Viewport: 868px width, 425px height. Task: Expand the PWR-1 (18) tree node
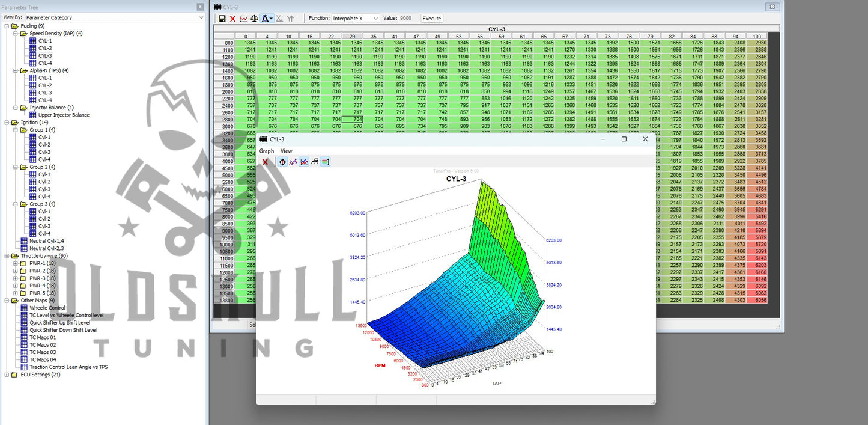pyautogui.click(x=15, y=263)
